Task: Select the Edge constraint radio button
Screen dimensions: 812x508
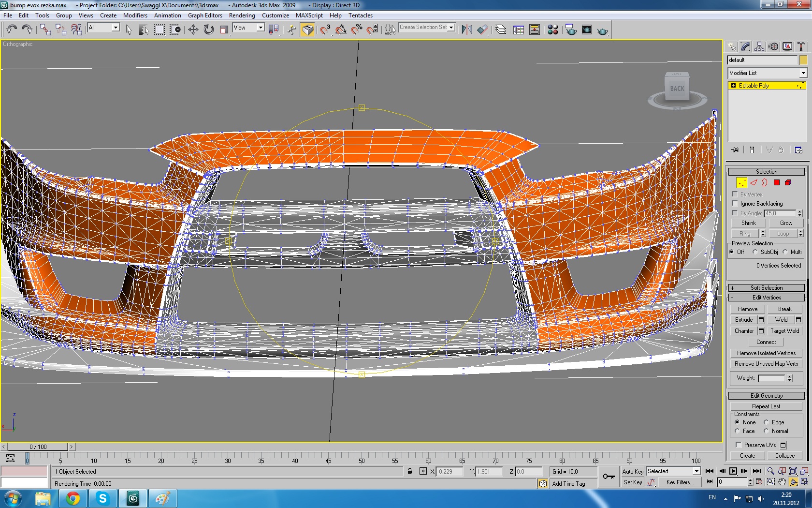Action: (x=766, y=422)
